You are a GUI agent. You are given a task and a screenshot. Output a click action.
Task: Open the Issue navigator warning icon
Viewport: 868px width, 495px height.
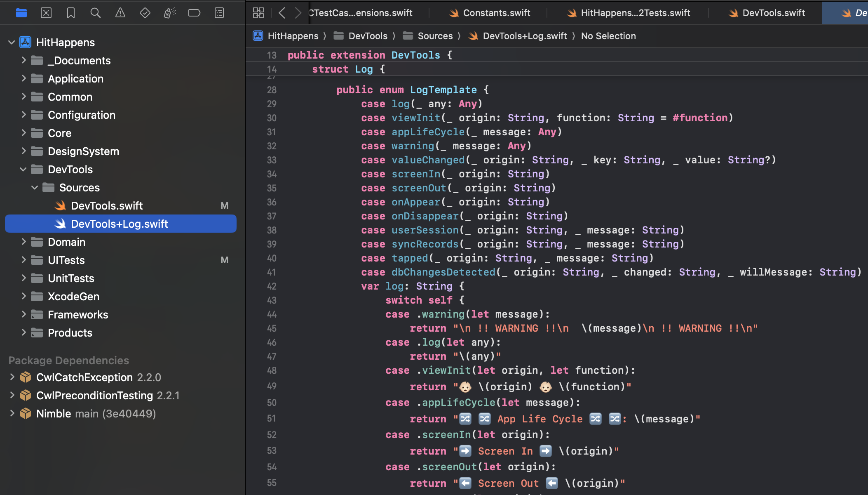click(120, 13)
